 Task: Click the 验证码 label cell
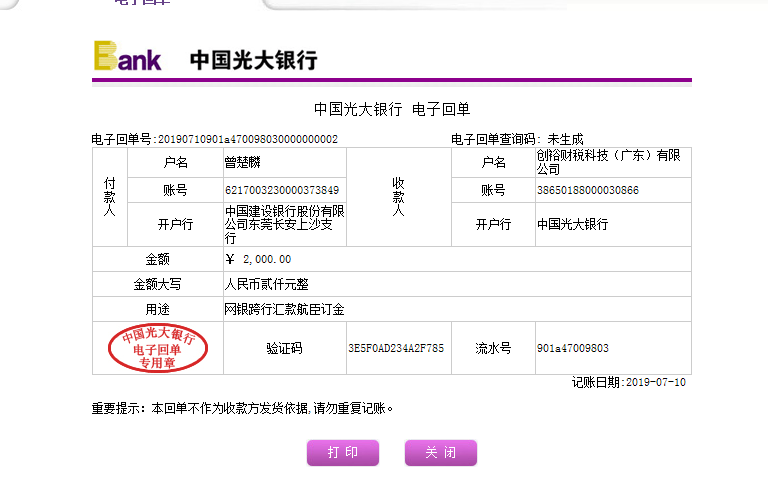coord(285,348)
